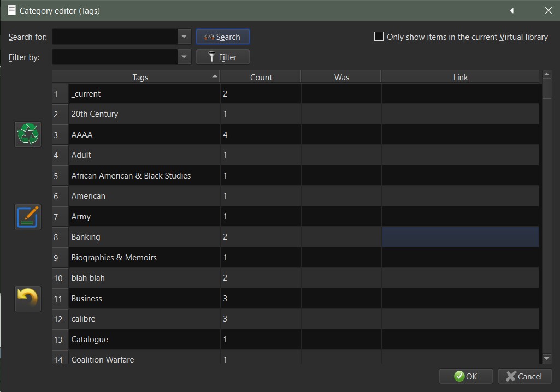Select African American & Black Studies tag
Viewport: 560px width, 392px height.
(145, 176)
